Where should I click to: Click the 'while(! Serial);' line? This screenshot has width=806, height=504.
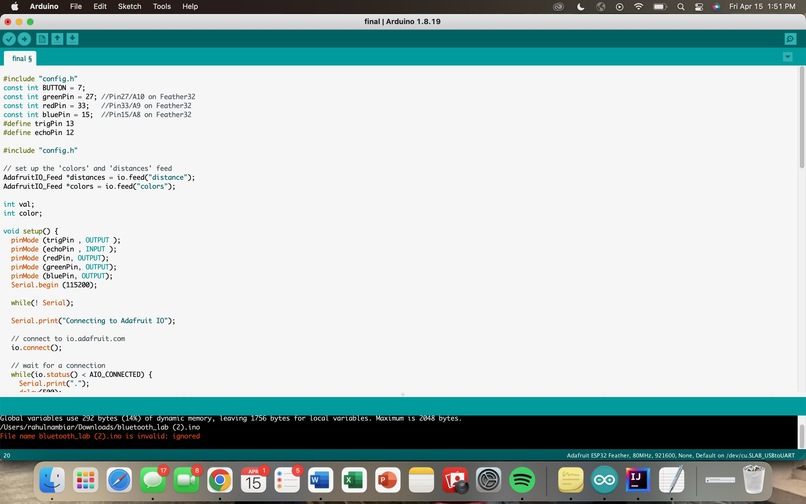pos(42,303)
